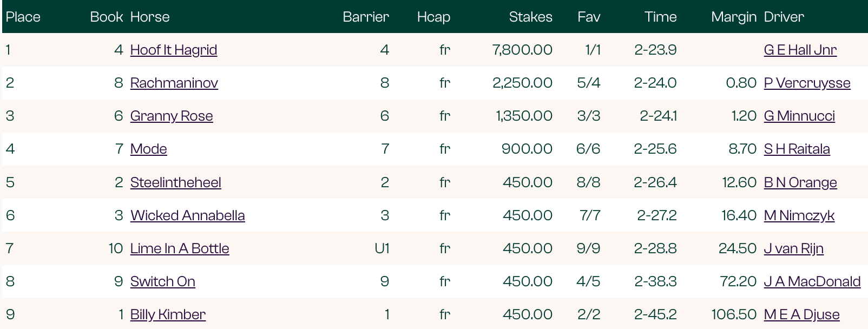The height and width of the screenshot is (329, 868).
Task: Select driver B N Orange link
Action: point(800,182)
